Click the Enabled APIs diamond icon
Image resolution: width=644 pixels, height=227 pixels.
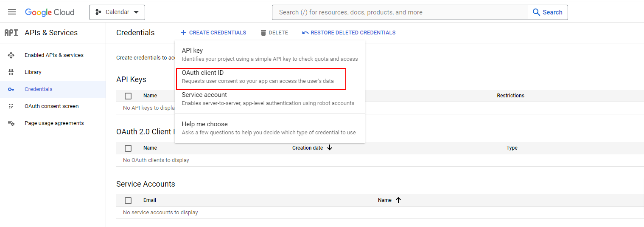(x=11, y=55)
